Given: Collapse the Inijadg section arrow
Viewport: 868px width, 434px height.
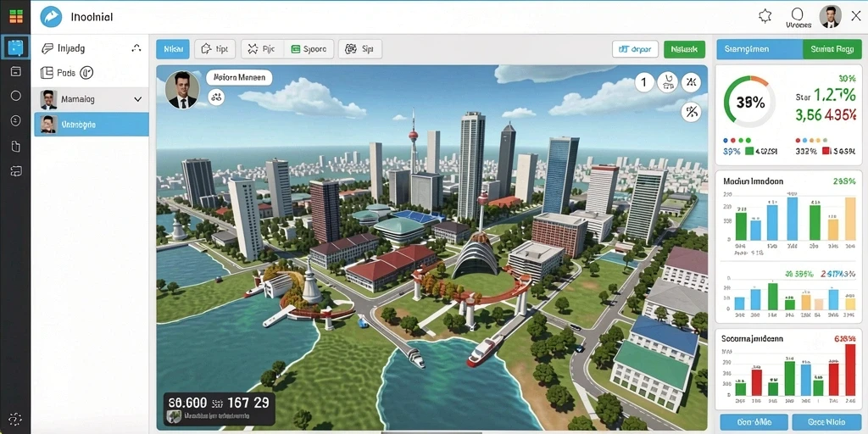Looking at the screenshot, I should (x=136, y=48).
